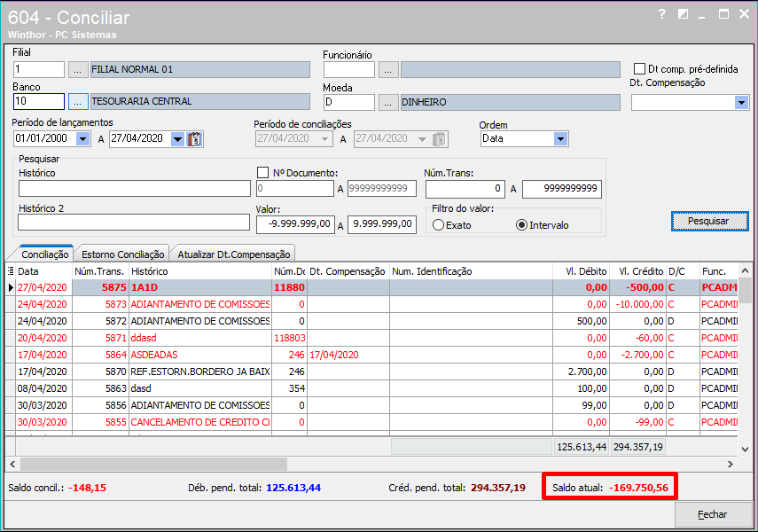The image size is (758, 532).
Task: Open the Banco lookup ellipsis button
Action: tap(78, 102)
